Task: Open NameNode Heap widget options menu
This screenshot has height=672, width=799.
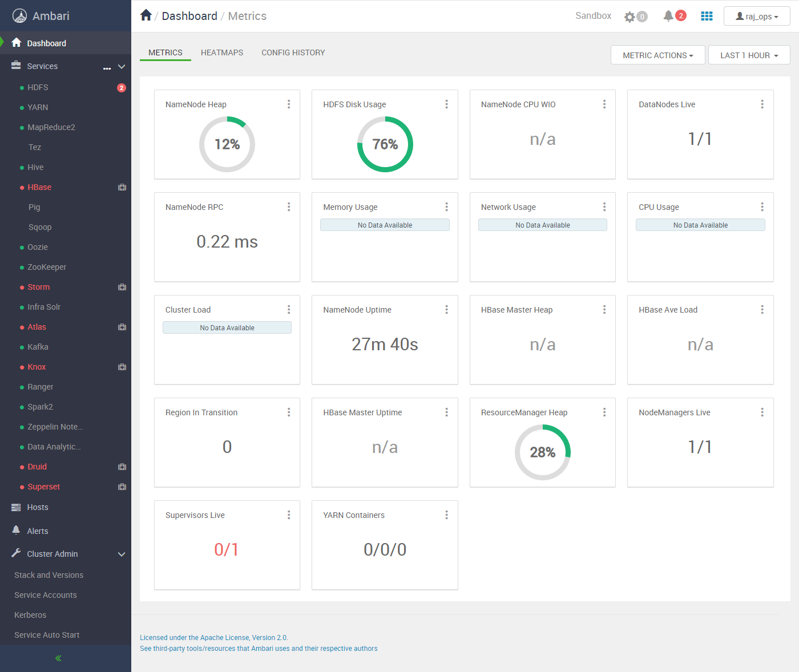Action: (x=289, y=104)
